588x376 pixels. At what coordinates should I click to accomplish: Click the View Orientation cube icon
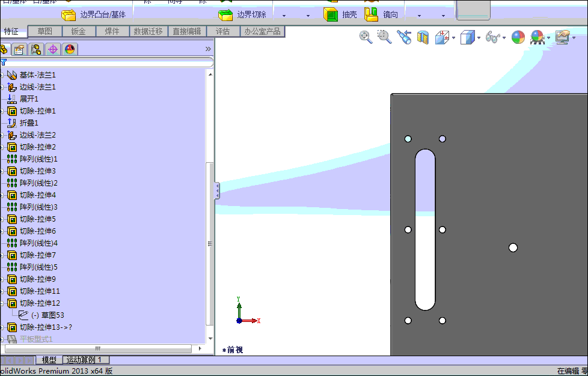point(442,37)
